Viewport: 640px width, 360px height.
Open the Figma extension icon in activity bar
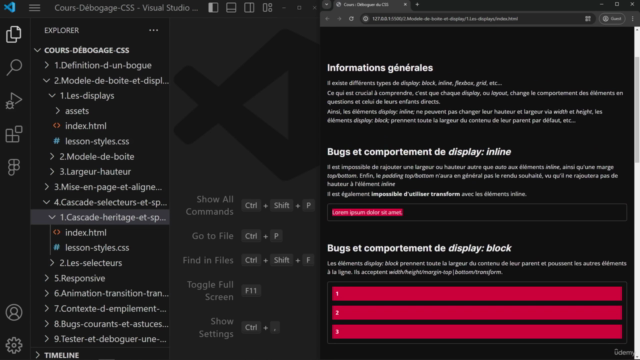13,167
